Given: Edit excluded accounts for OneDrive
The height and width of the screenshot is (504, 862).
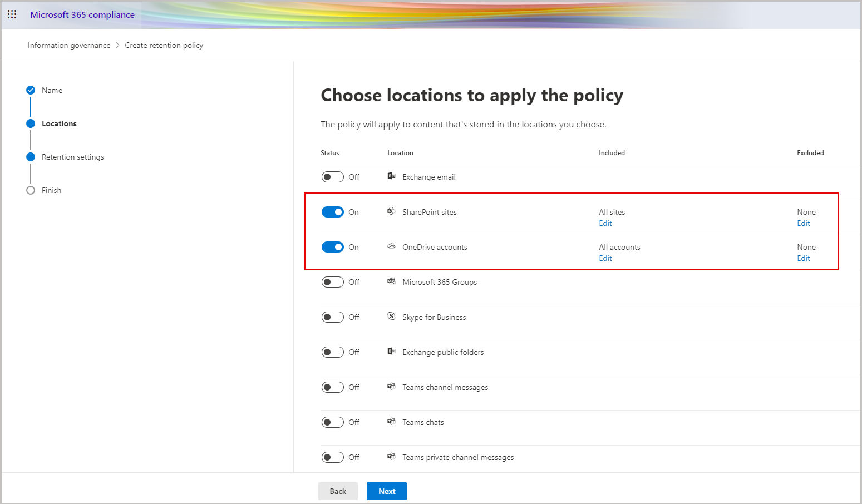Looking at the screenshot, I should [803, 258].
